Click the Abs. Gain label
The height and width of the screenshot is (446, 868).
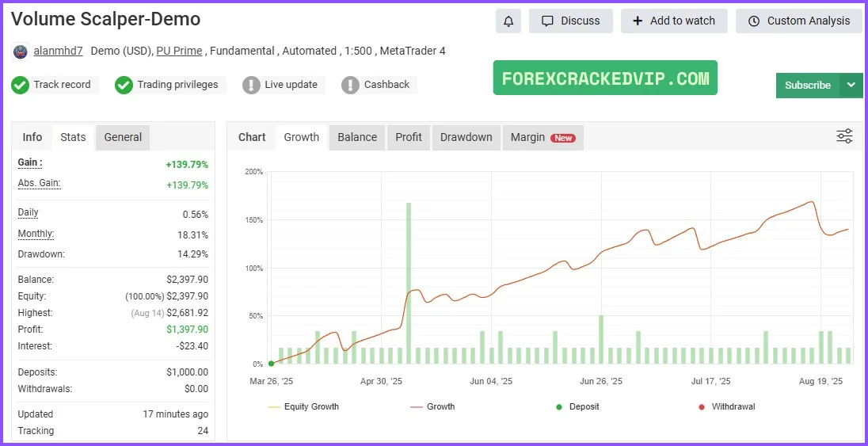coord(40,183)
